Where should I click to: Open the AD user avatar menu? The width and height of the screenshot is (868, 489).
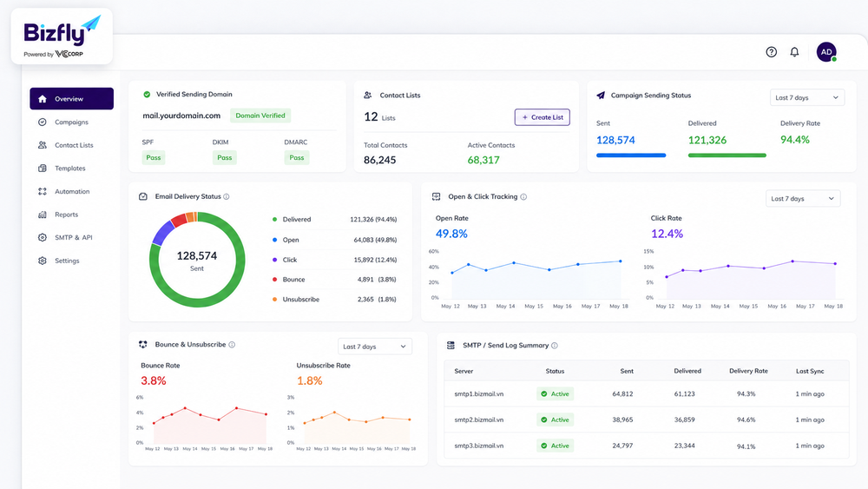[826, 52]
